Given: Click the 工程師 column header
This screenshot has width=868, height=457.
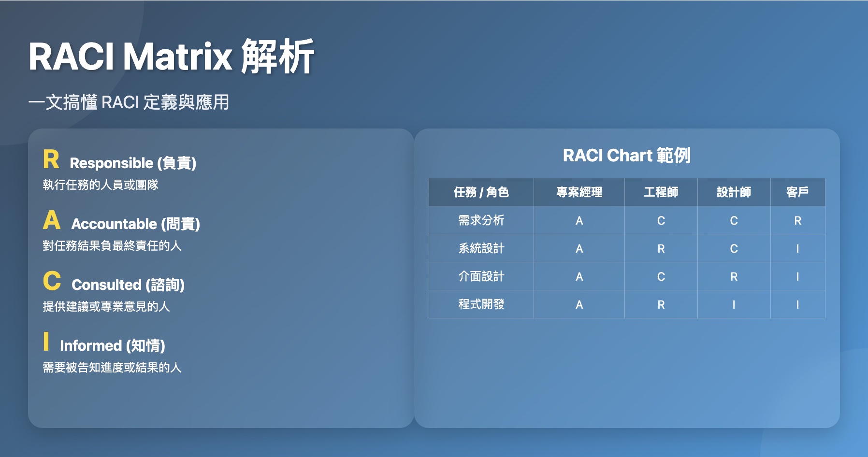Looking at the screenshot, I should (662, 192).
